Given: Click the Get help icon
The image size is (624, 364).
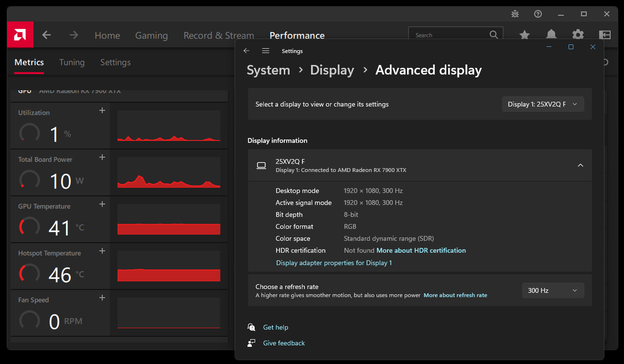Looking at the screenshot, I should pyautogui.click(x=251, y=327).
